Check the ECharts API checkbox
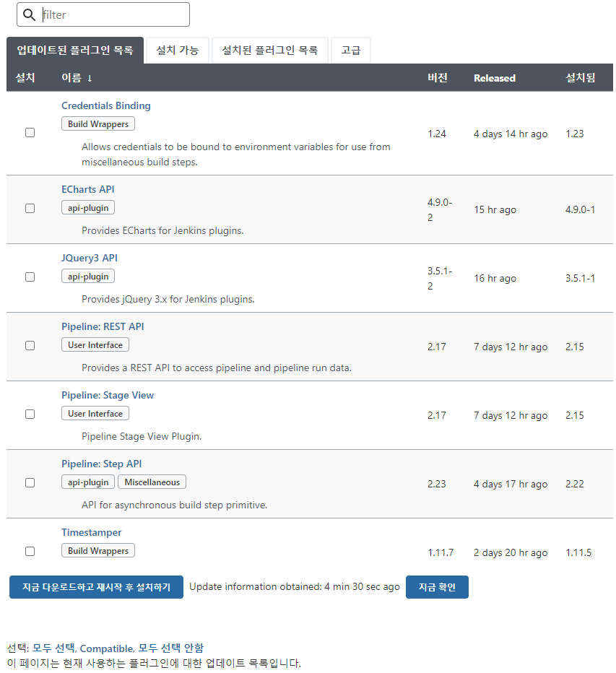616x673 pixels. tap(30, 209)
